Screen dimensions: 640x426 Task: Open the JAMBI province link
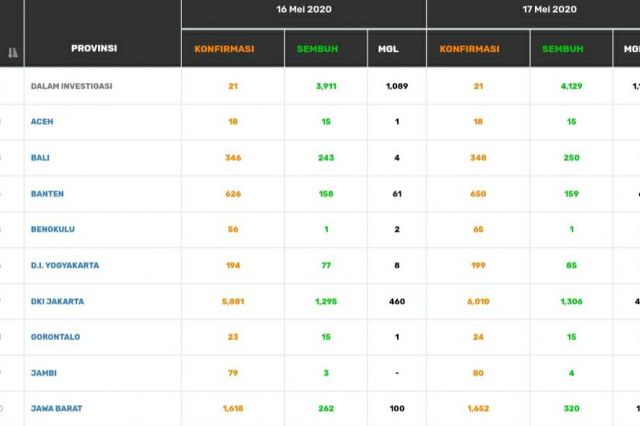coord(46,373)
